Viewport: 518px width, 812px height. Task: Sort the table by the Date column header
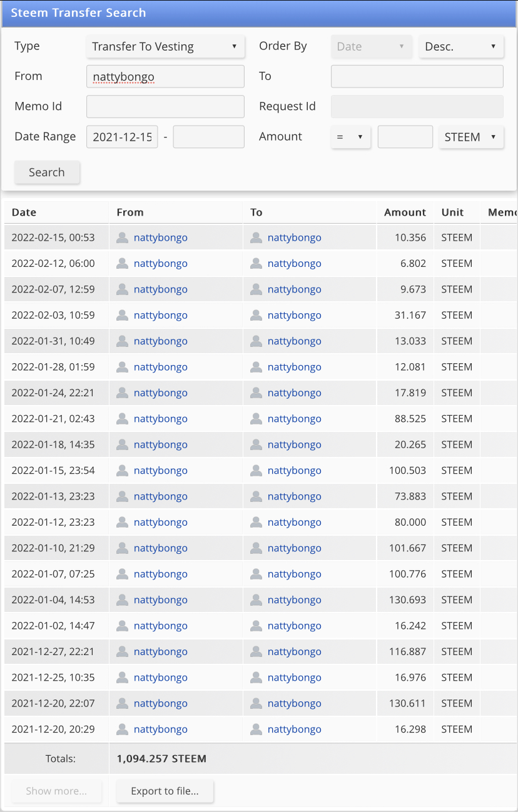[x=24, y=213]
